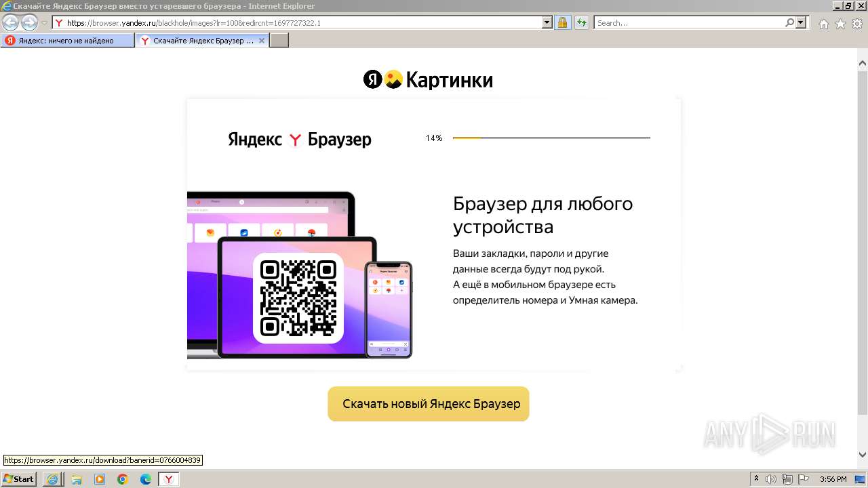Click the 14% progress percentage label
868x488 pixels.
(x=434, y=138)
